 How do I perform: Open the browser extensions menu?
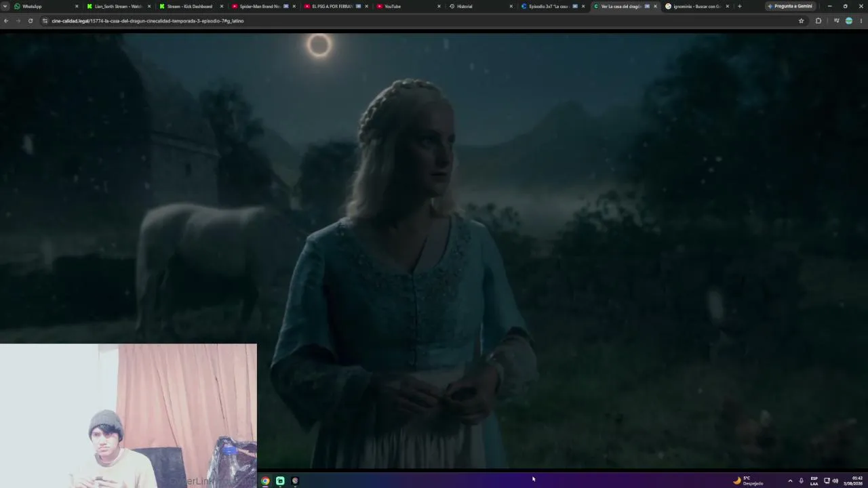point(818,21)
